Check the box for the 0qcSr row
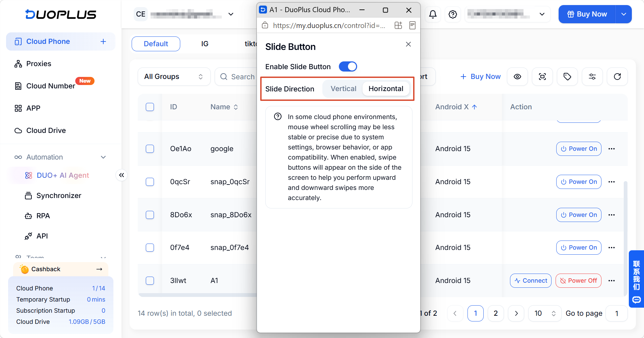The image size is (644, 338). 150,182
